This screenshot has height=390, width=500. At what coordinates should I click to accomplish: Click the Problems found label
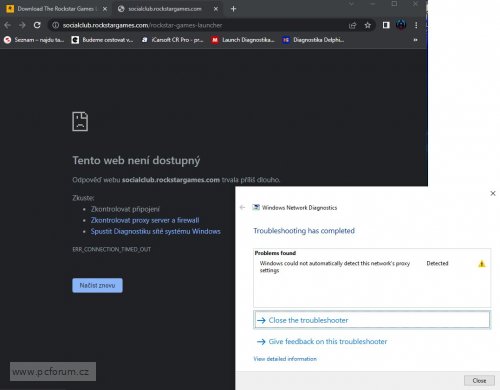[275, 253]
